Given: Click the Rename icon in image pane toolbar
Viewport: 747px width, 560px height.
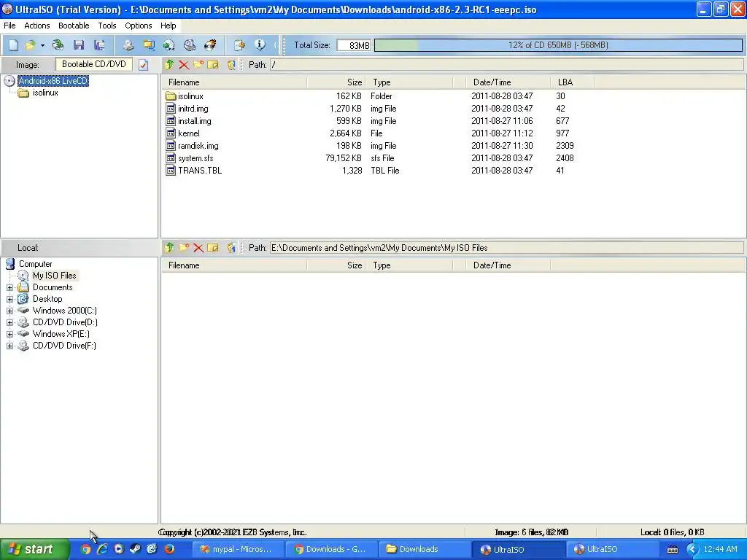Looking at the screenshot, I should (x=213, y=65).
